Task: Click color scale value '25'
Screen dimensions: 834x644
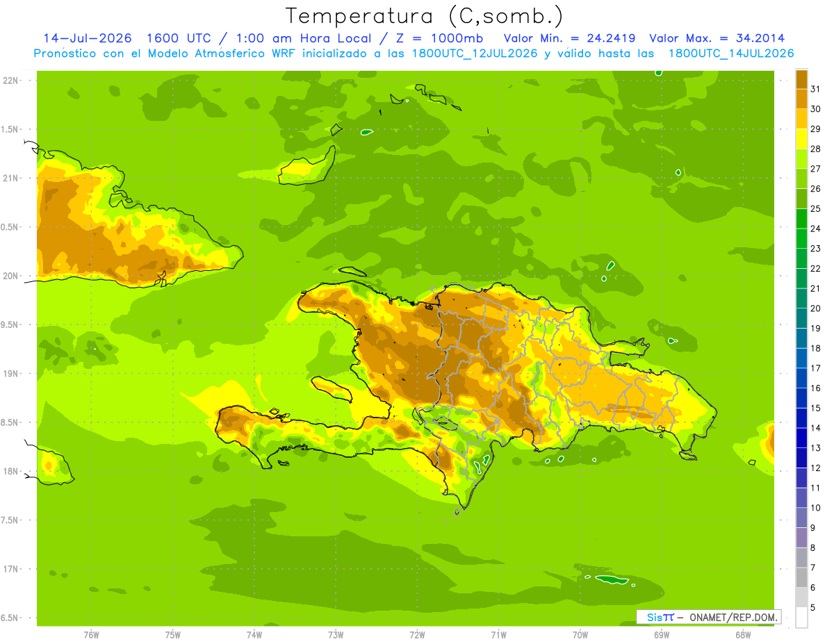Action: click(x=816, y=208)
